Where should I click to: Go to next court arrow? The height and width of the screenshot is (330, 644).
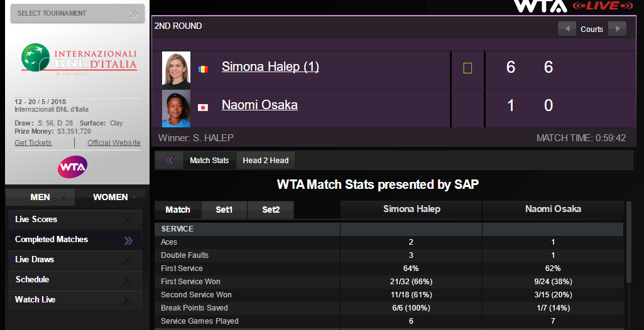[x=617, y=29]
